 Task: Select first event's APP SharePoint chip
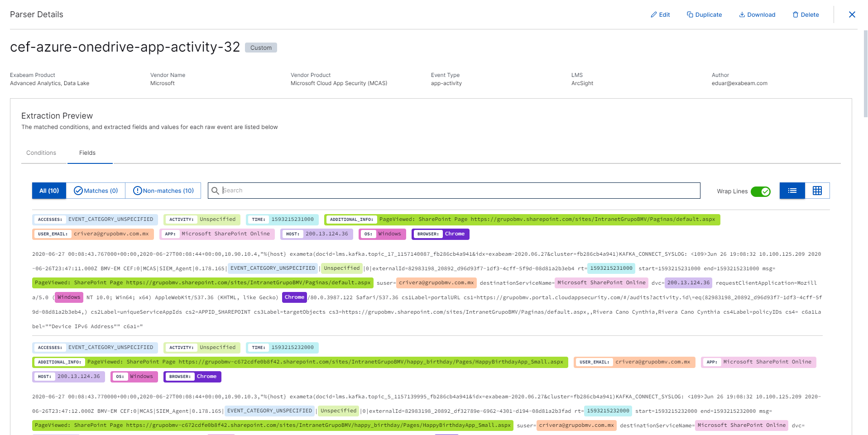pyautogui.click(x=217, y=234)
